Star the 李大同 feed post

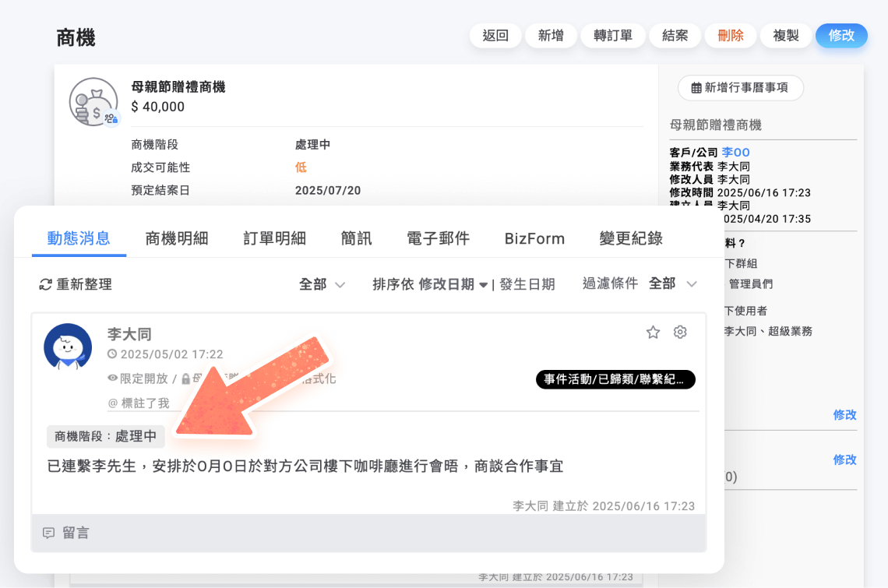click(x=653, y=333)
